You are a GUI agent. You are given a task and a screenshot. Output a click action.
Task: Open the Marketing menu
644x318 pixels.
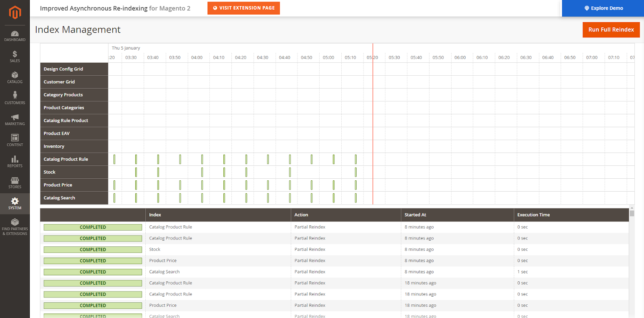15,120
